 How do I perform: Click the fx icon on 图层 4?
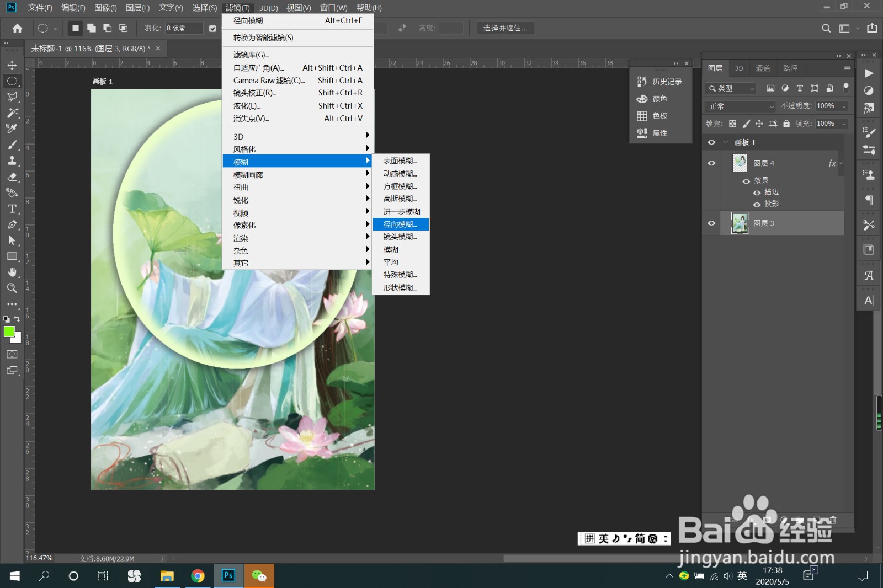coord(832,163)
